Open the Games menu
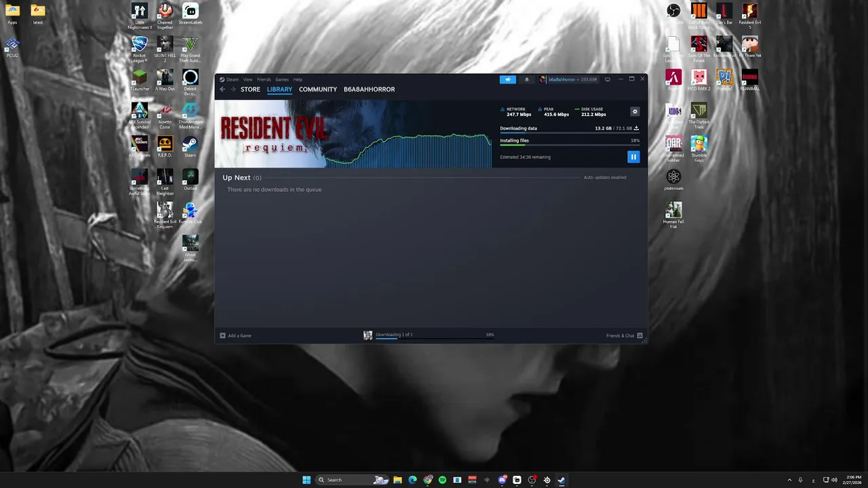Screen dimensions: 868x488 [281, 79]
